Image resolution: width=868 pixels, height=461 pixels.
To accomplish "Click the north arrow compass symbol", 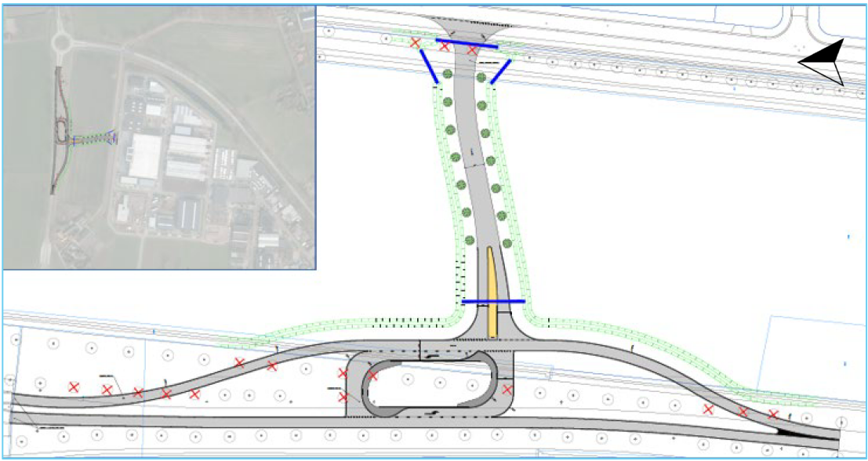I will click(823, 61).
